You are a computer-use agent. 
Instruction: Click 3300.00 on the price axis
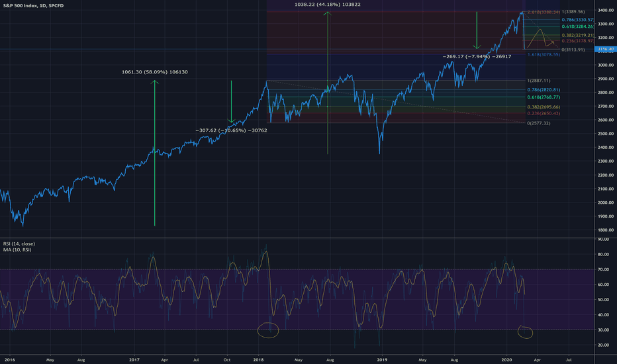606,24
